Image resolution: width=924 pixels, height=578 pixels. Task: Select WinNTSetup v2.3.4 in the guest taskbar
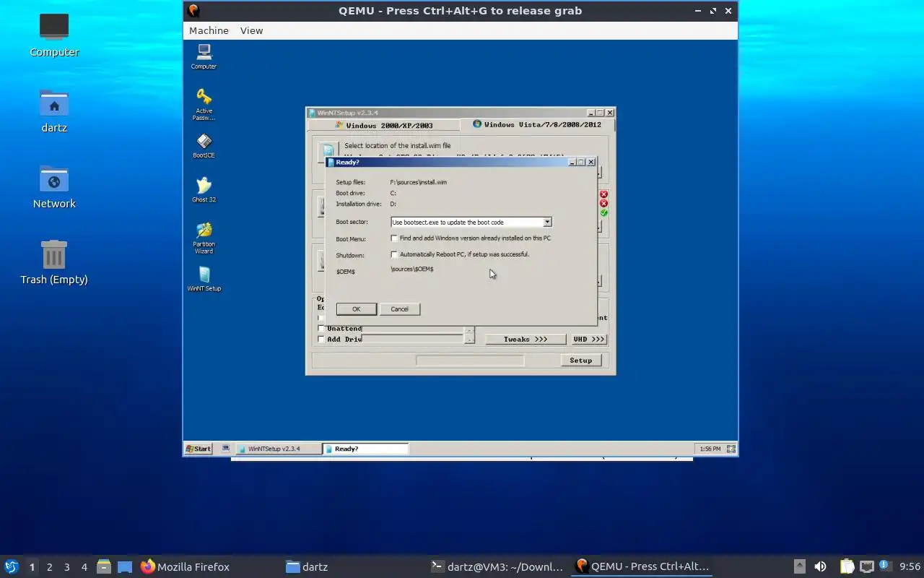pyautogui.click(x=278, y=449)
